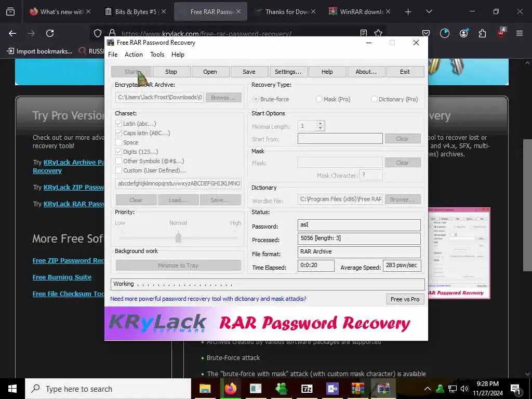Open the About... dialog
The height and width of the screenshot is (399, 532).
tap(366, 72)
